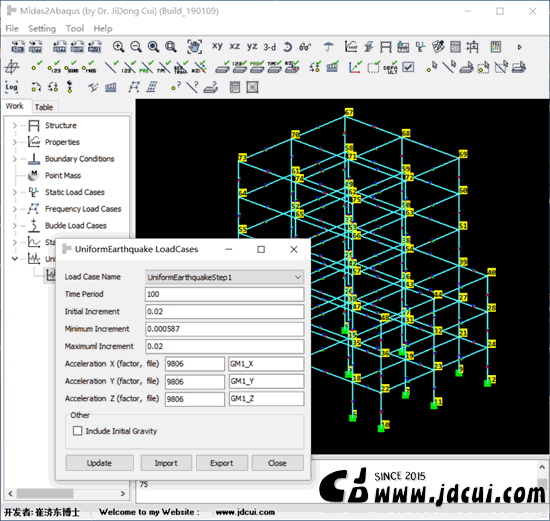Click the node query question-mark icon
This screenshot has height=521, width=550.
[x=176, y=87]
